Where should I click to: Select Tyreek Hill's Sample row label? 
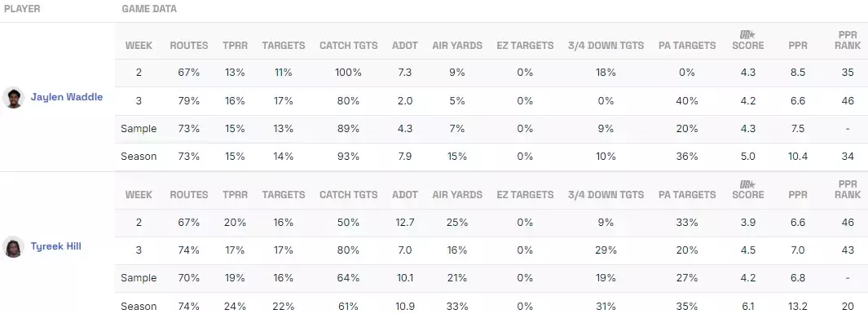tap(139, 277)
